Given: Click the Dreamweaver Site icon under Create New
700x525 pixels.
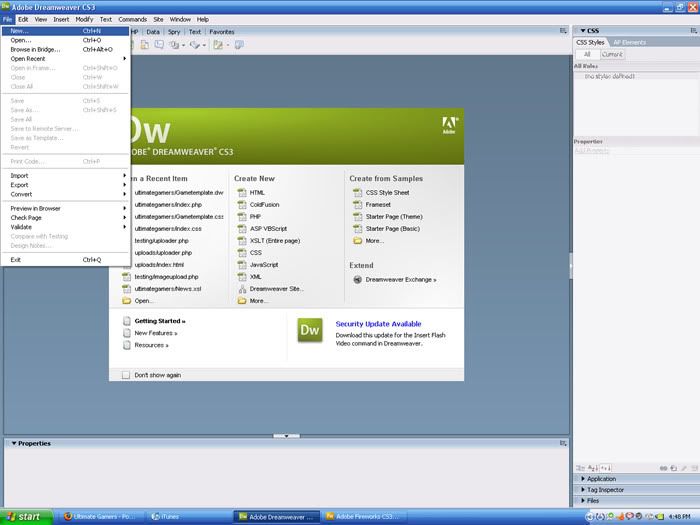Looking at the screenshot, I should pyautogui.click(x=242, y=289).
